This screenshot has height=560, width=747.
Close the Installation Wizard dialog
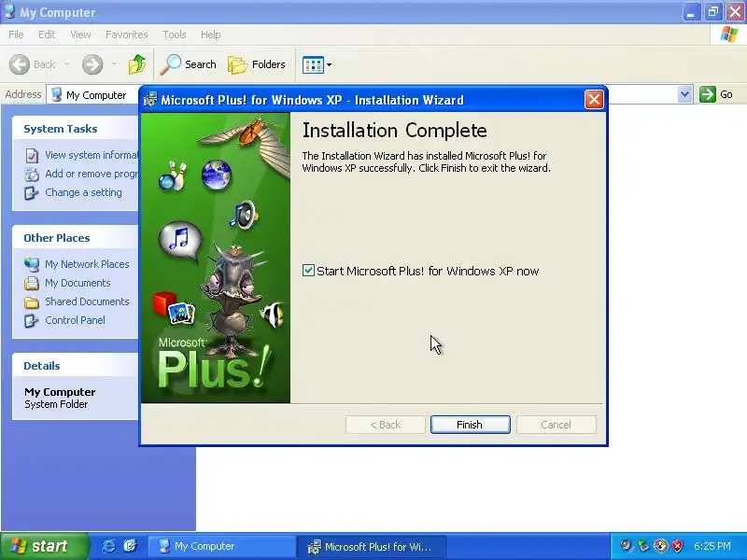594,100
